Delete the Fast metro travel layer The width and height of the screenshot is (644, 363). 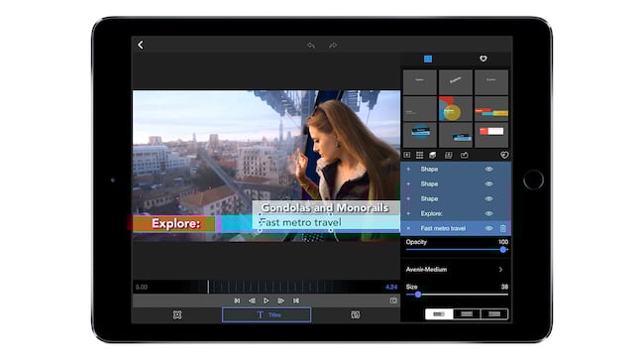coord(503,228)
